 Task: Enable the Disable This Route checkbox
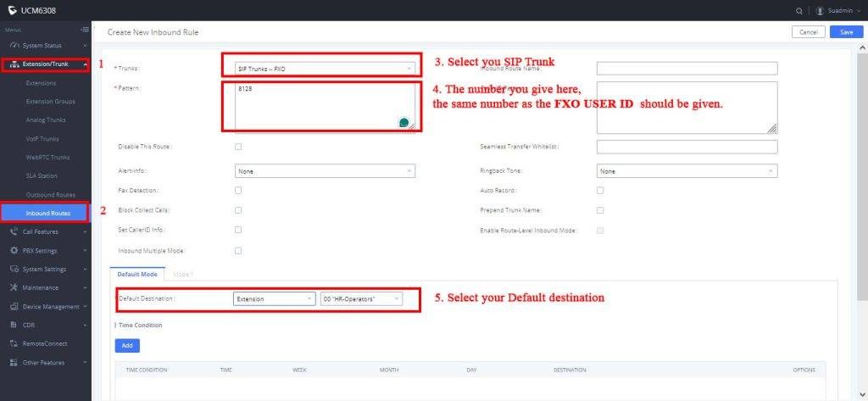pos(238,147)
